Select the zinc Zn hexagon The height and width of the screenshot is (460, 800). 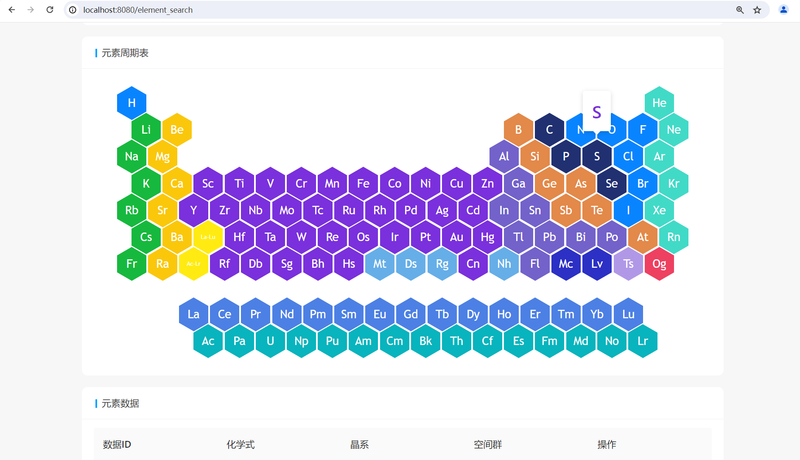coord(487,184)
